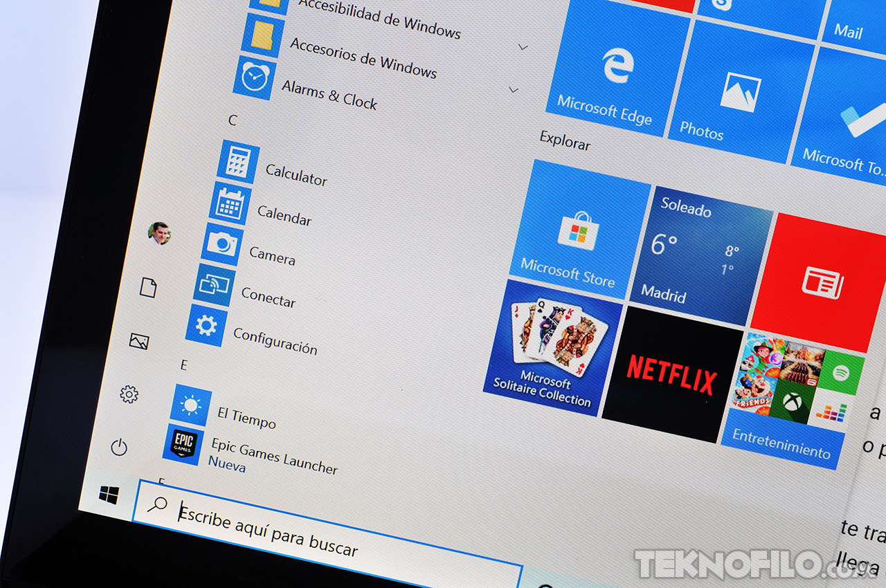The height and width of the screenshot is (588, 886).
Task: Click the Explorar group heading
Action: (566, 140)
